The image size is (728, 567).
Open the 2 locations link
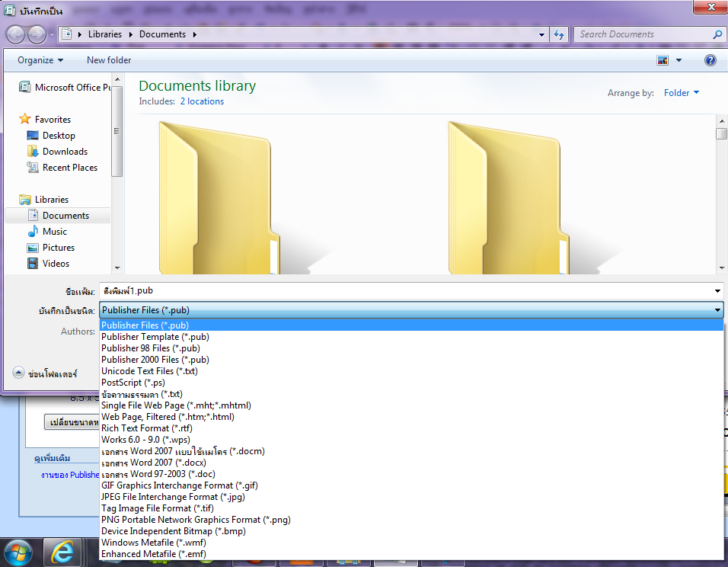pyautogui.click(x=202, y=101)
